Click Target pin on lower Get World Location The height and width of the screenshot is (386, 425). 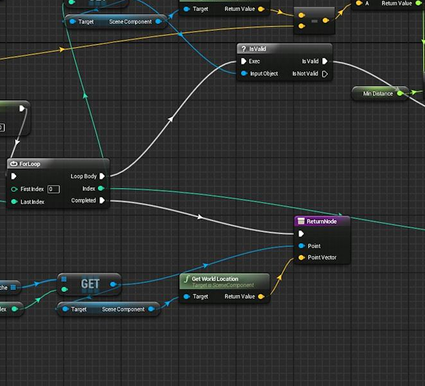(x=187, y=296)
